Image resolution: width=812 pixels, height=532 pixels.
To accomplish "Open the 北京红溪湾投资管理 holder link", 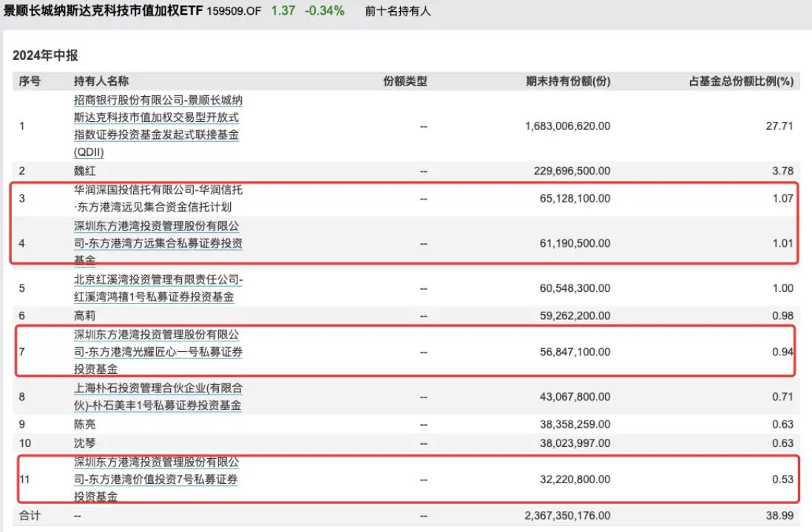I will point(158,287).
